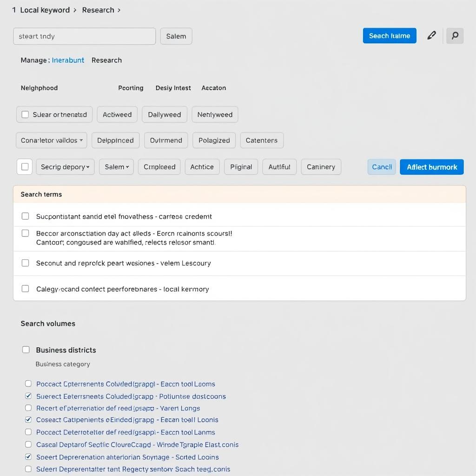This screenshot has height=476, width=476.
Task: Open the 'Salem' dropdown in the filter row
Action: click(116, 167)
